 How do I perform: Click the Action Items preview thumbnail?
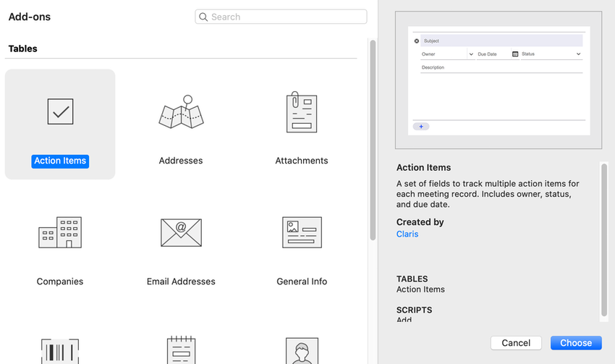[499, 80]
